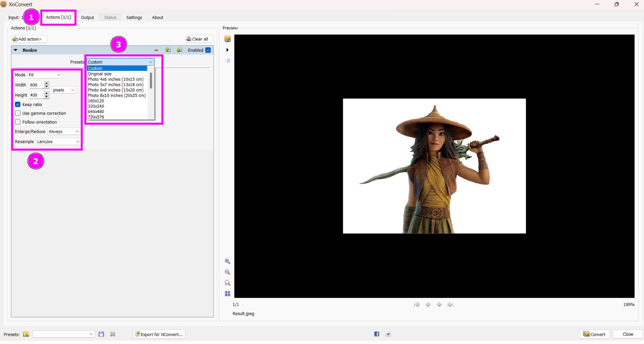This screenshot has width=644, height=344.
Task: Click the Width input field
Action: [37, 85]
